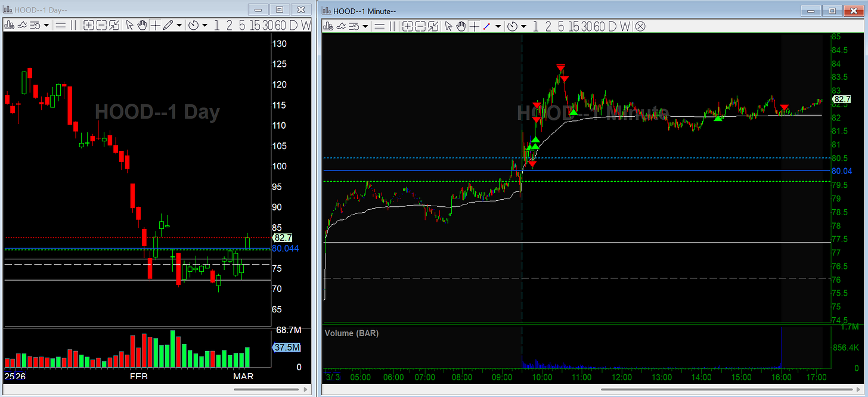868x397 pixels.
Task: Select D daily interval in 1 Minute window
Action: coord(613,26)
